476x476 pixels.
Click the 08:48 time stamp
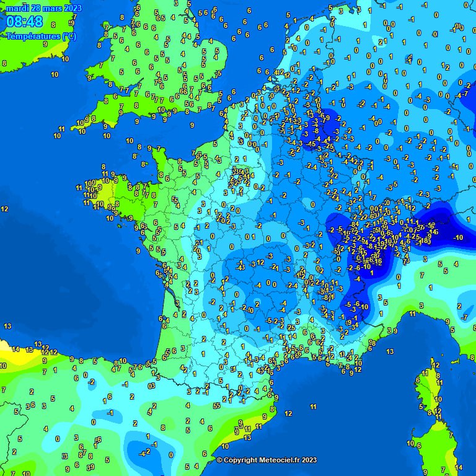tap(25, 22)
